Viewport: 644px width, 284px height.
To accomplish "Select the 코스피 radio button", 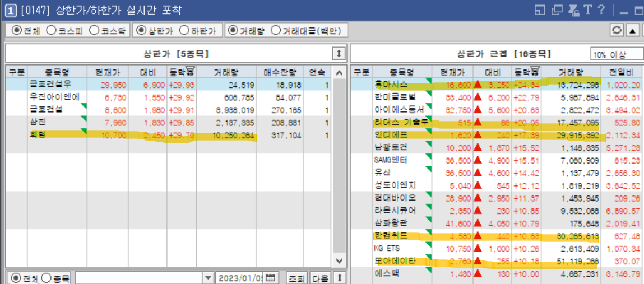I will [x=52, y=30].
